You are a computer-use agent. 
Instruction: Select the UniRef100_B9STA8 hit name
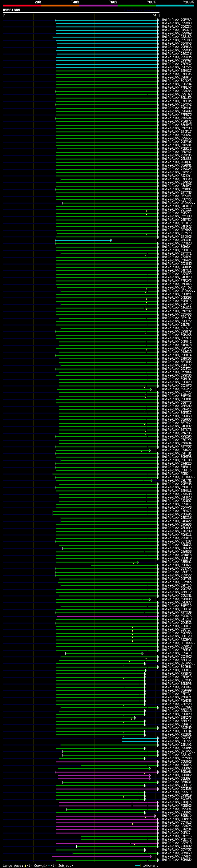(177, 94)
